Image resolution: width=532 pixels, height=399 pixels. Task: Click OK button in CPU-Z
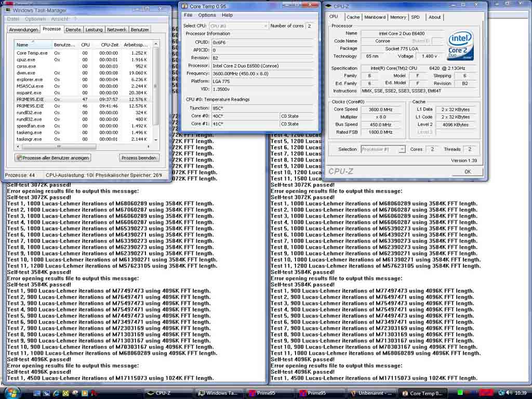(x=468, y=171)
